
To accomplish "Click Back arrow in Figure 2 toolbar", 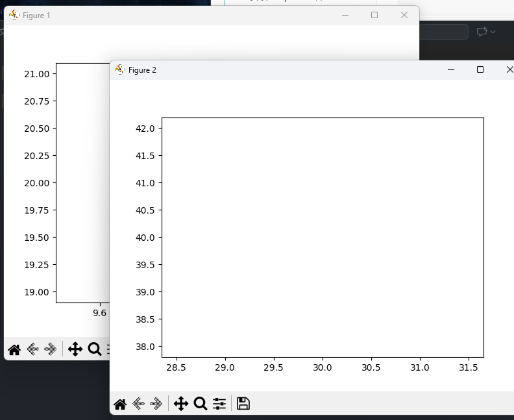I will (x=138, y=404).
